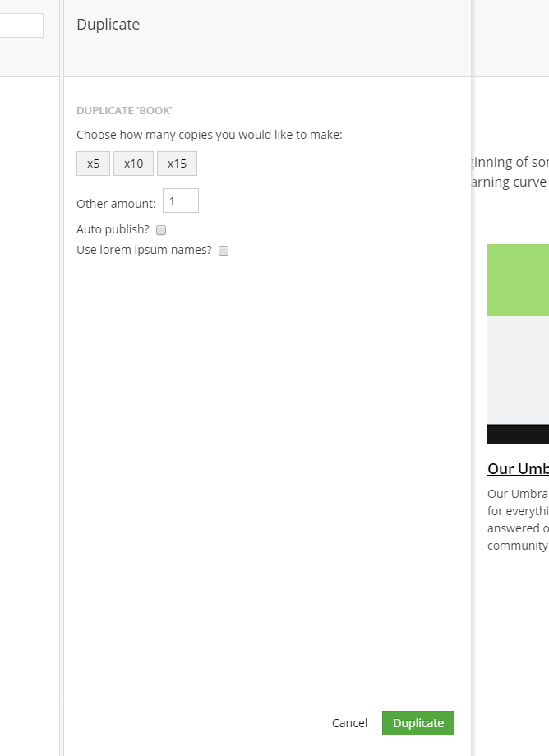This screenshot has width=549, height=756.
Task: Enable the Auto publish checkbox
Action: tap(161, 230)
